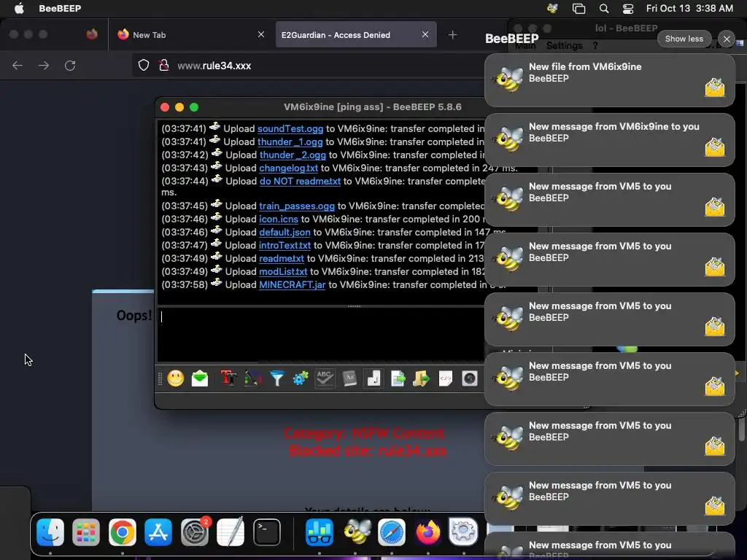
Task: Open Geekbench chart icon in Dock
Action: point(320,532)
